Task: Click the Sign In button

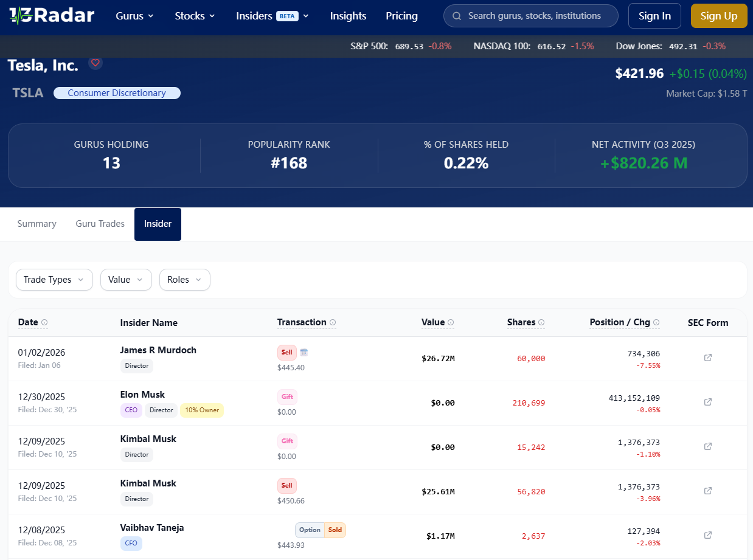Action: tap(654, 16)
